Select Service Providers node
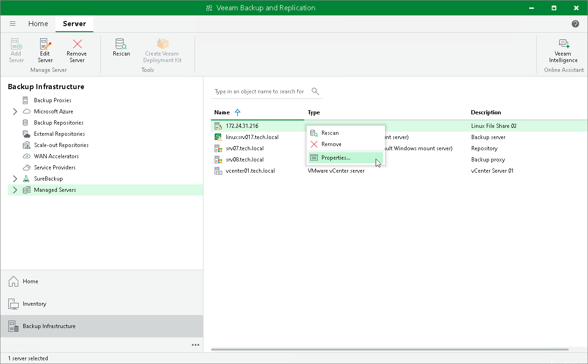The width and height of the screenshot is (588, 364). (x=55, y=168)
